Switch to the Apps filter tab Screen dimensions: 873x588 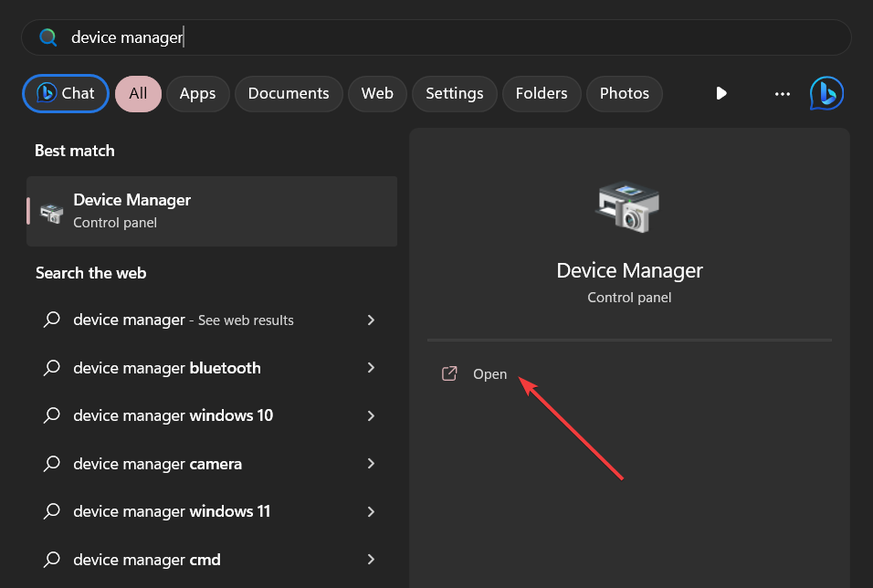point(197,93)
